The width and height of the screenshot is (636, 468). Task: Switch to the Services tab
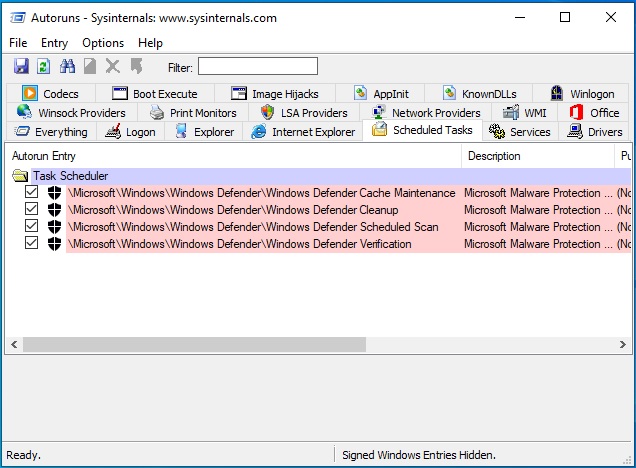click(520, 132)
